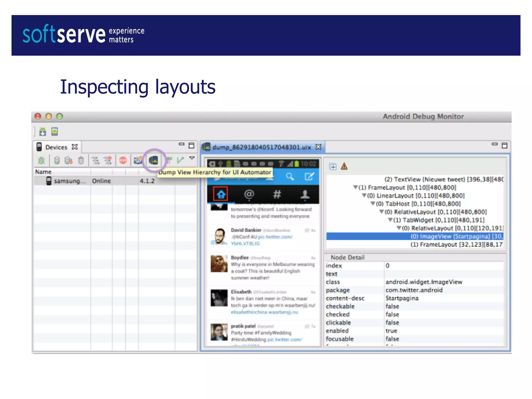532x399 pixels.
Task: Click the green checkmark icon in Devices toolbar
Action: tap(180, 160)
